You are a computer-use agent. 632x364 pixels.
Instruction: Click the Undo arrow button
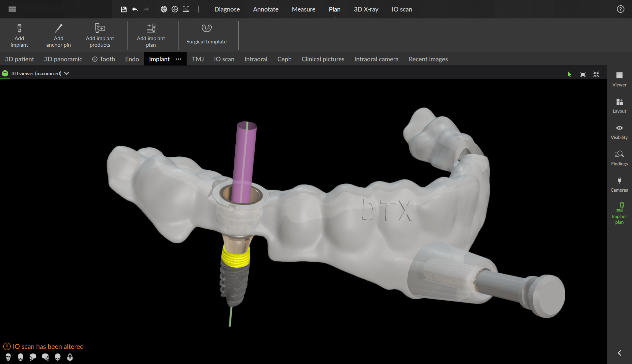point(135,9)
